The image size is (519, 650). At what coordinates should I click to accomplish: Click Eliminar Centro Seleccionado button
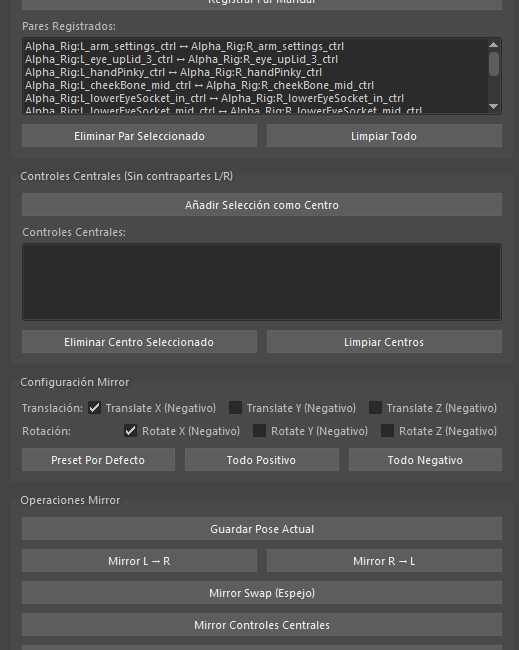pos(139,342)
